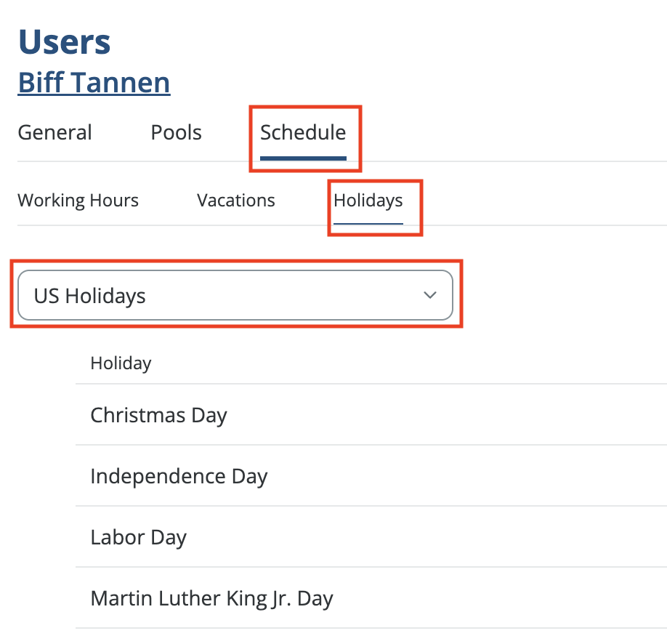667x644 pixels.
Task: Show the Vacations sub-tab
Action: click(236, 200)
